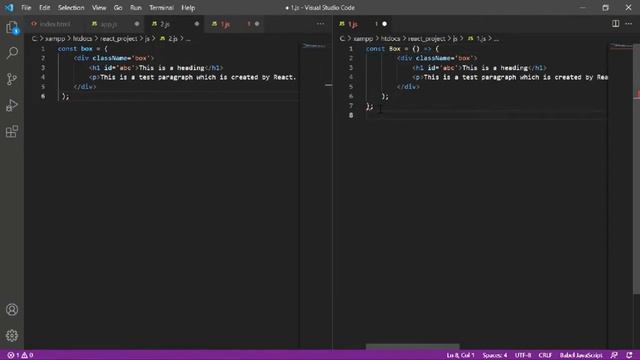
Task: Click the Split Editor Right icon
Action: click(x=616, y=24)
